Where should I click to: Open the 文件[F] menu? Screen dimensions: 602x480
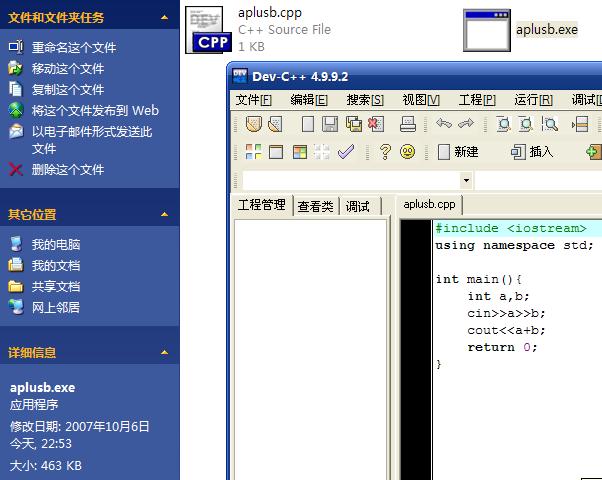click(x=254, y=100)
